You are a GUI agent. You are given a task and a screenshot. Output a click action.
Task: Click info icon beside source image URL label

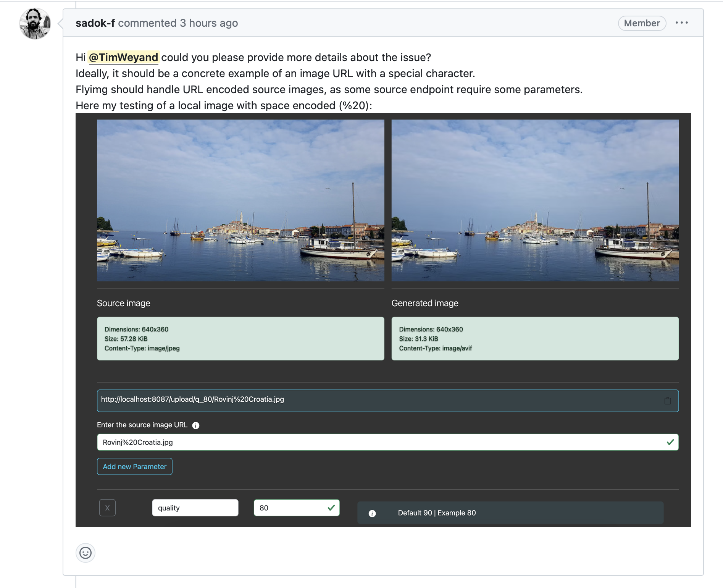click(196, 425)
